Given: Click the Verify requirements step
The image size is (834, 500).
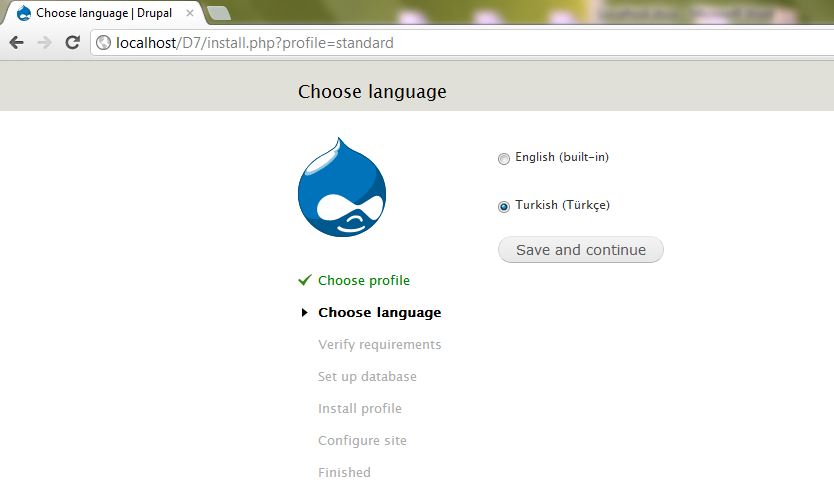Looking at the screenshot, I should point(380,345).
